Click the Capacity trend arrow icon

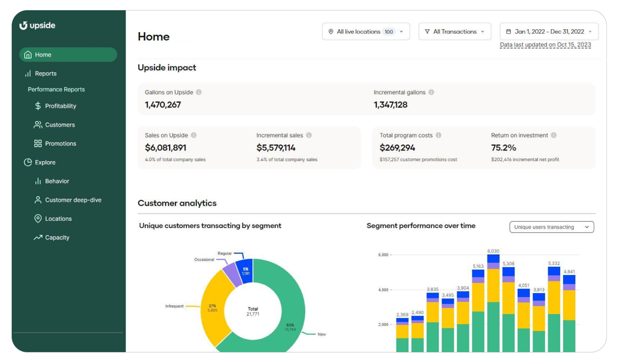[x=38, y=237]
